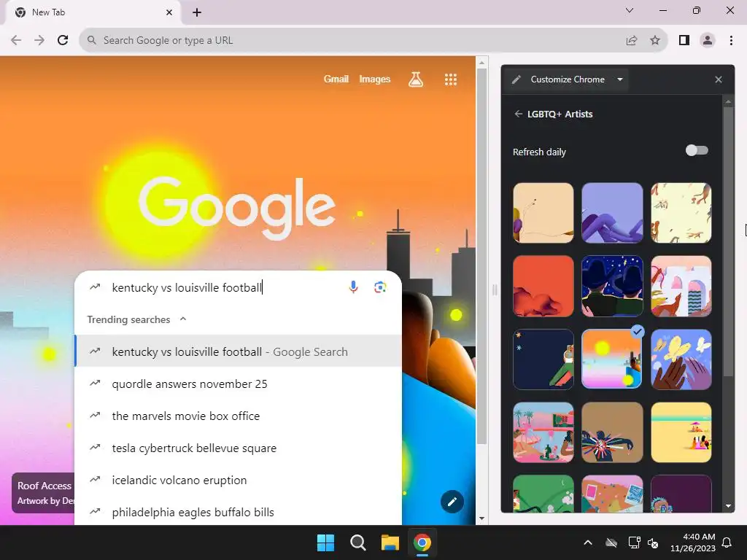The width and height of the screenshot is (747, 560).
Task: Select icelandic volcano eruption suggestion
Action: tap(239, 480)
